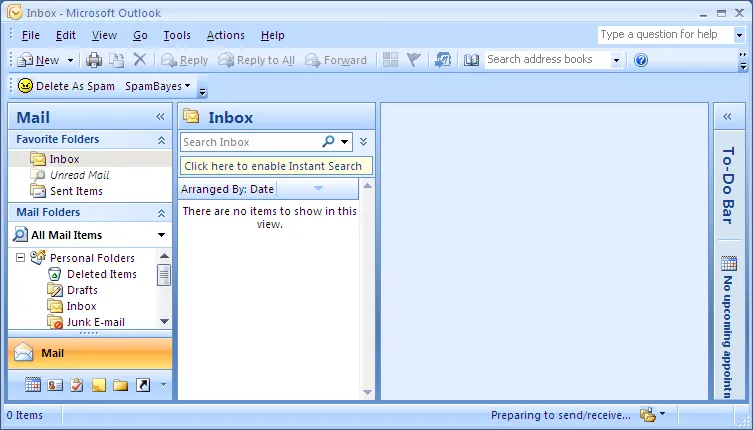Click the Delete As Spam button
Screen dimensions: 753x430
pos(66,86)
